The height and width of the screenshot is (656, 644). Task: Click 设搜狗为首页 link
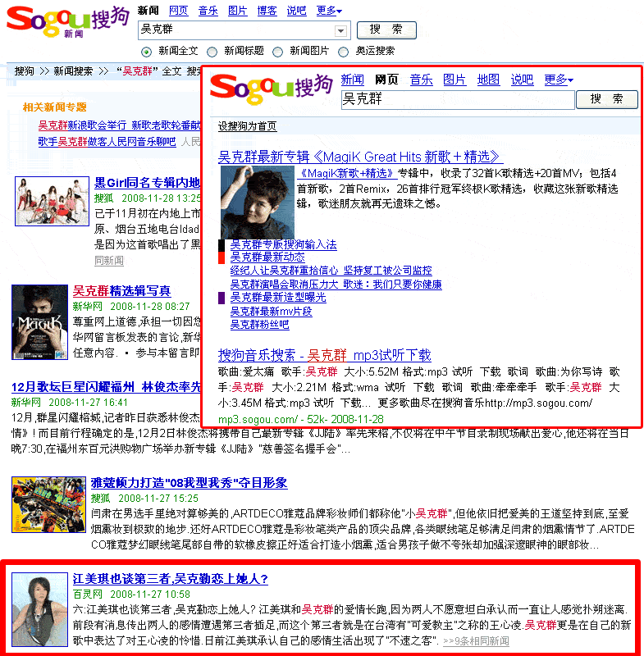coord(247,126)
